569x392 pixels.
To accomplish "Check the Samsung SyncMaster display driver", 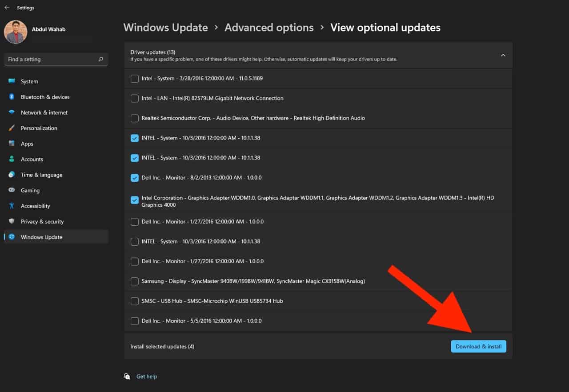I will click(134, 281).
